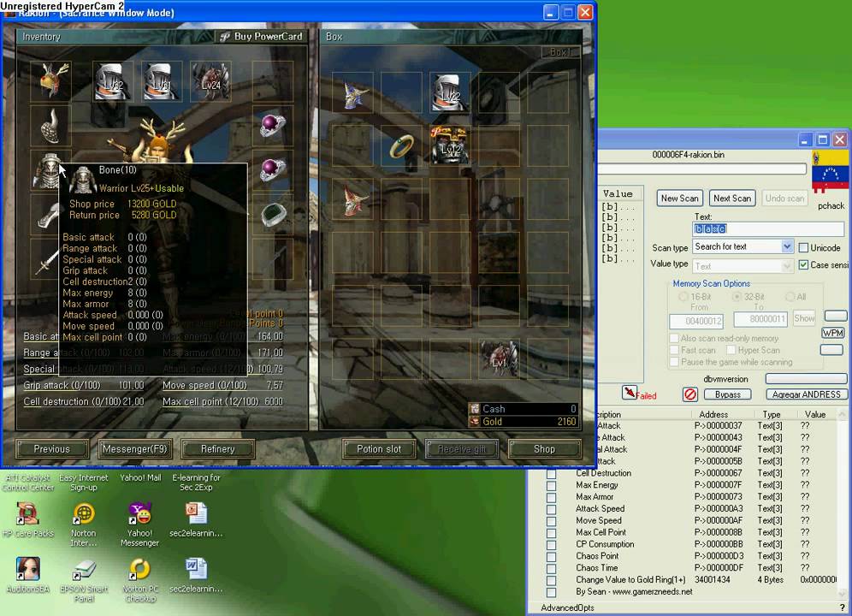Open the Potion slot
Screen dimensions: 852x616
click(379, 449)
